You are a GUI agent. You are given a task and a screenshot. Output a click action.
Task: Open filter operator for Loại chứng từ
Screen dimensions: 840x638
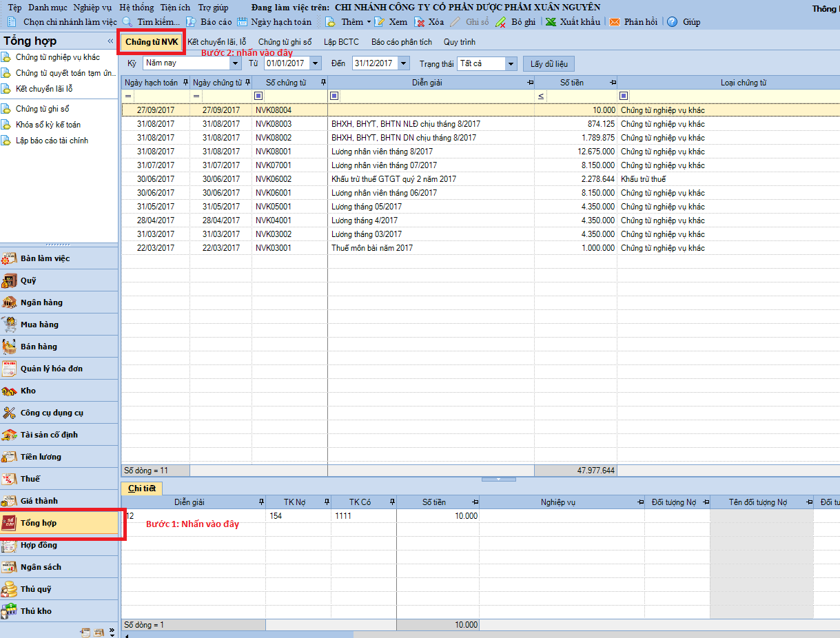[x=624, y=96]
